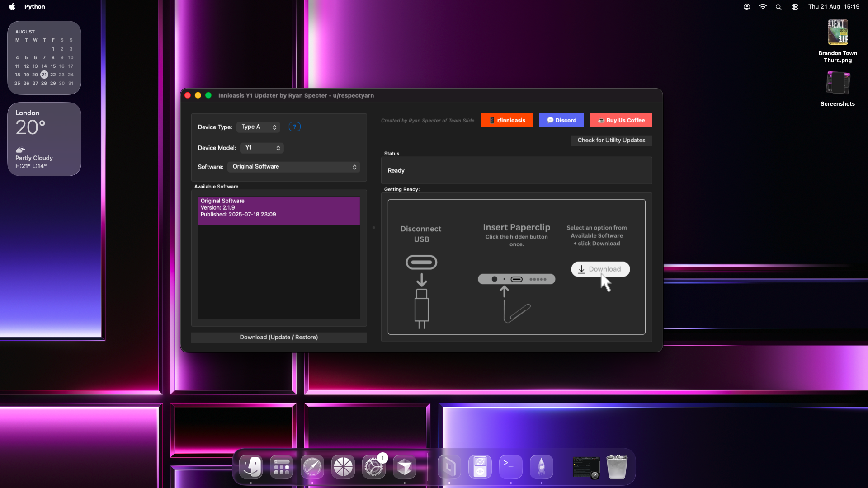Open the Python application menu
Screen dimensions: 868x488
click(35, 6)
